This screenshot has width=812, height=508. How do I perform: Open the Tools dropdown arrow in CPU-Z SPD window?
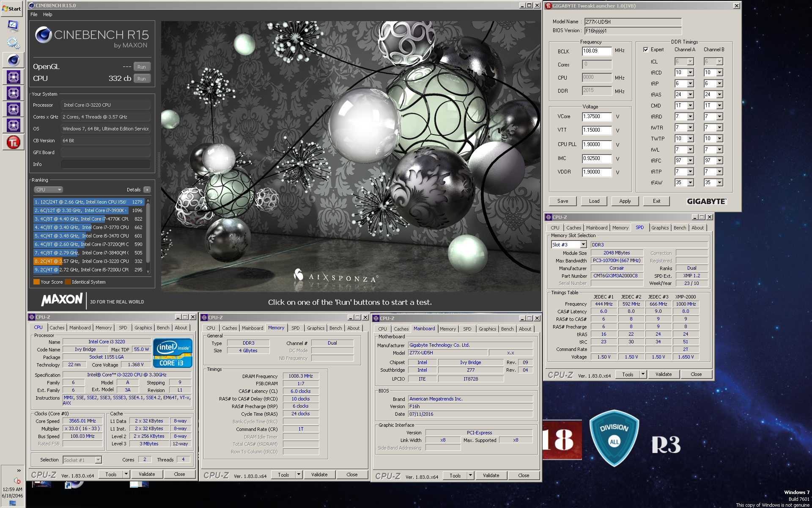tap(643, 374)
